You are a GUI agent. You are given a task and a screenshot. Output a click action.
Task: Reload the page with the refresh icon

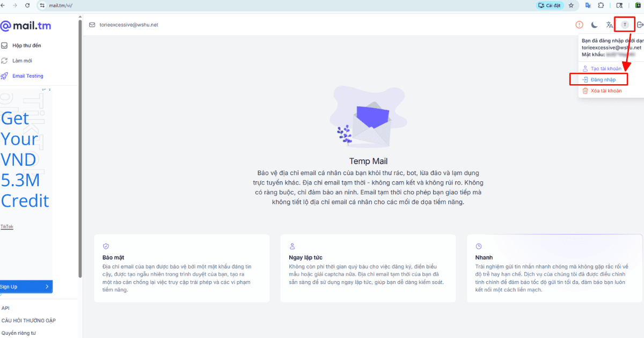click(28, 5)
